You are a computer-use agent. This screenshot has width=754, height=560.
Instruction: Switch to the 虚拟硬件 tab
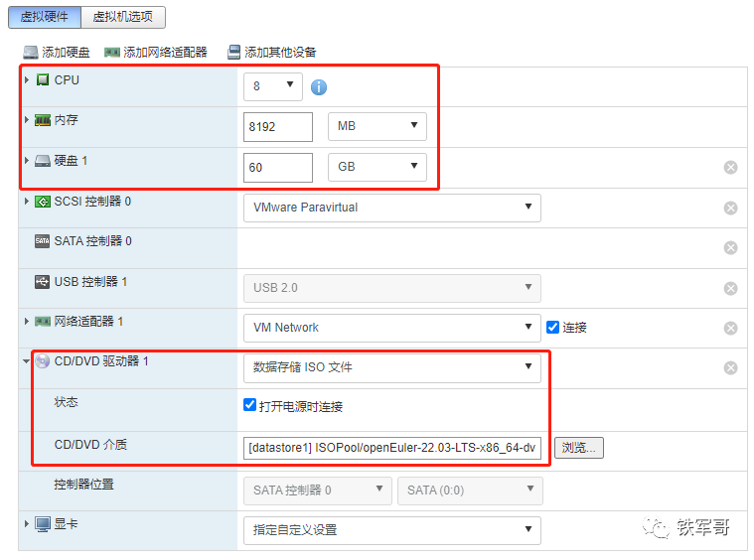click(x=45, y=17)
